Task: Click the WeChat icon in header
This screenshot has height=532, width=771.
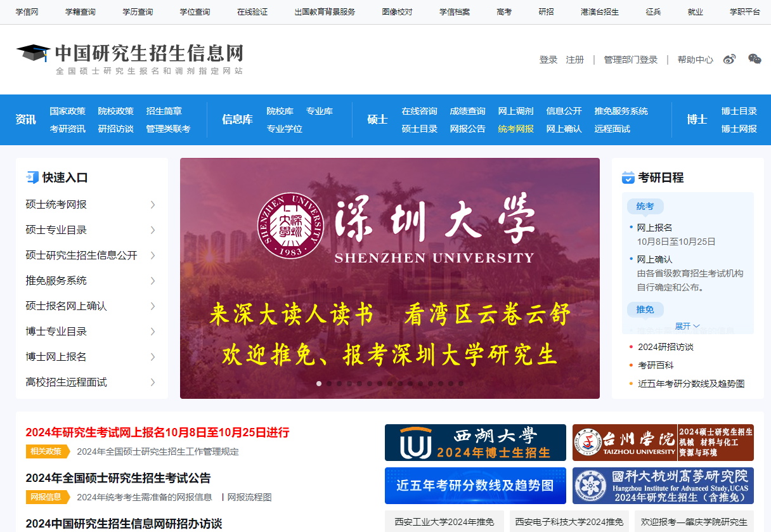Action: point(755,60)
